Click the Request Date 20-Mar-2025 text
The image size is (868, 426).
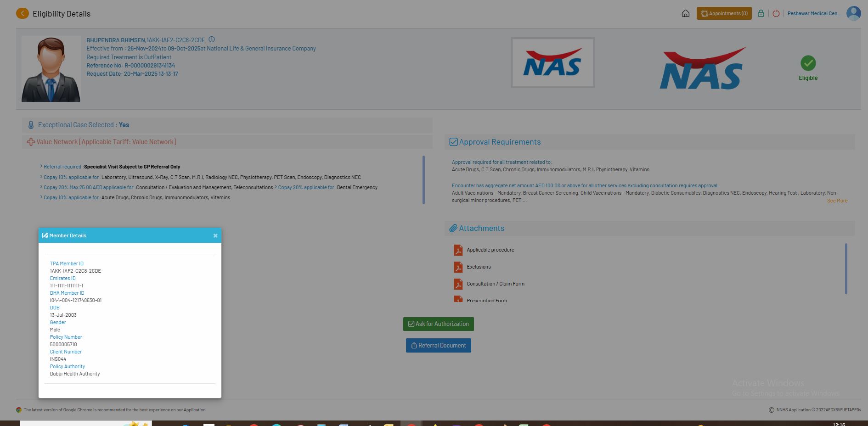coord(132,74)
